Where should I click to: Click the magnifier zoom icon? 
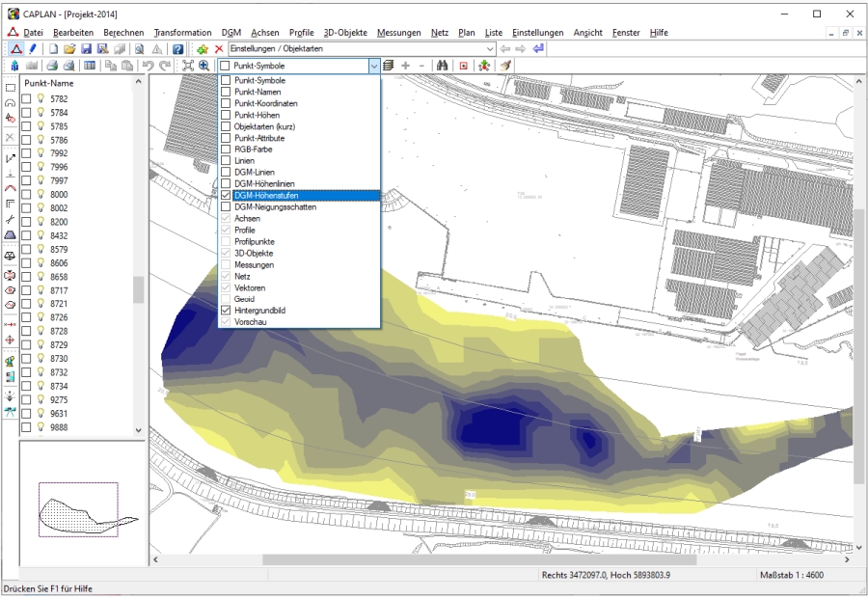click(204, 66)
